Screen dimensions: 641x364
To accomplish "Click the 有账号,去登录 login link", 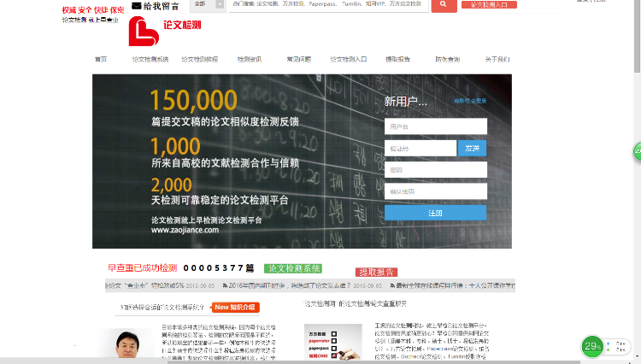I will point(470,101).
